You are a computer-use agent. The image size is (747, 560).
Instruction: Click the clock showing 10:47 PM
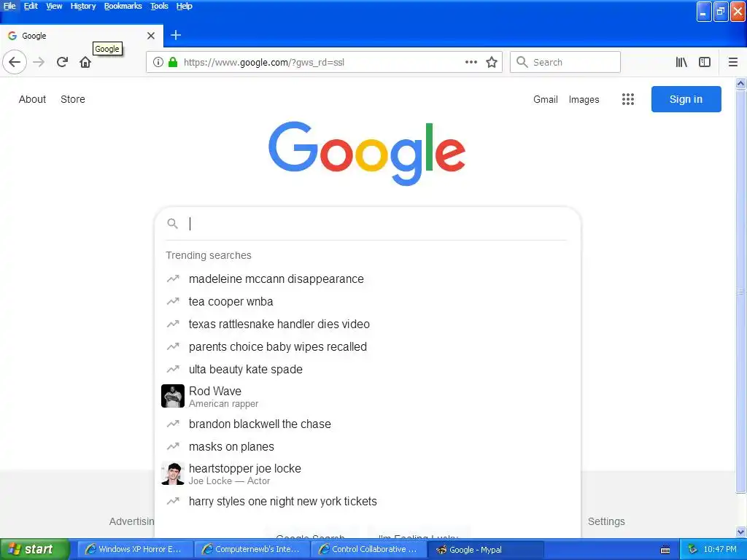point(720,550)
